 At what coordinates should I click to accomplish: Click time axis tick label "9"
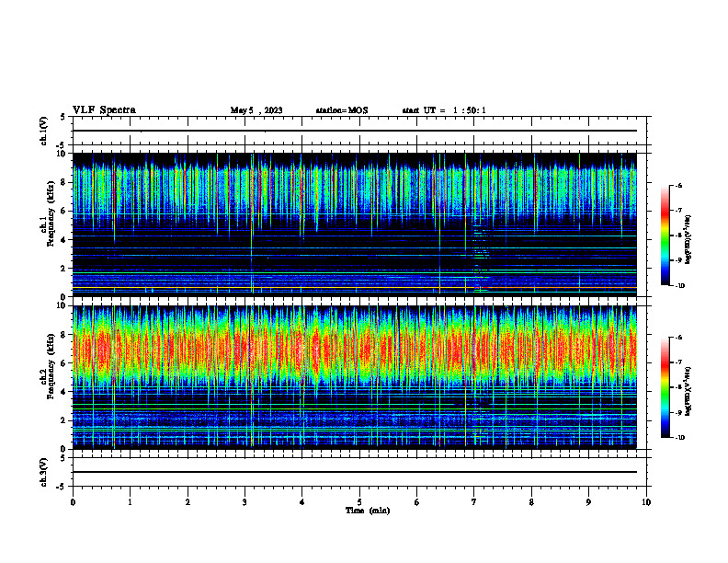588,502
